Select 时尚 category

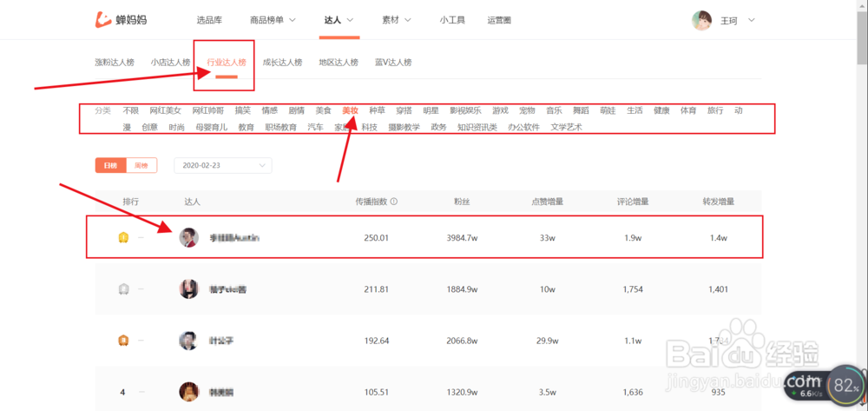(176, 128)
